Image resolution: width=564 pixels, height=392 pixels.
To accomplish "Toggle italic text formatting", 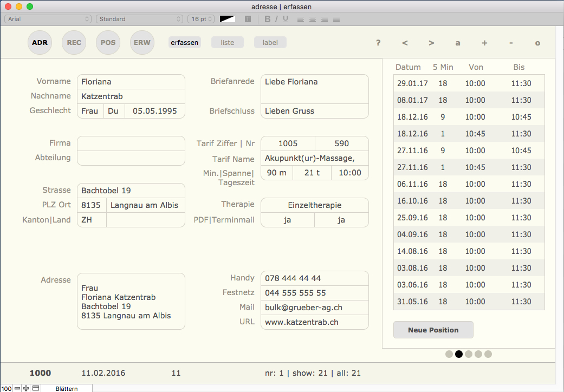I will click(x=276, y=19).
